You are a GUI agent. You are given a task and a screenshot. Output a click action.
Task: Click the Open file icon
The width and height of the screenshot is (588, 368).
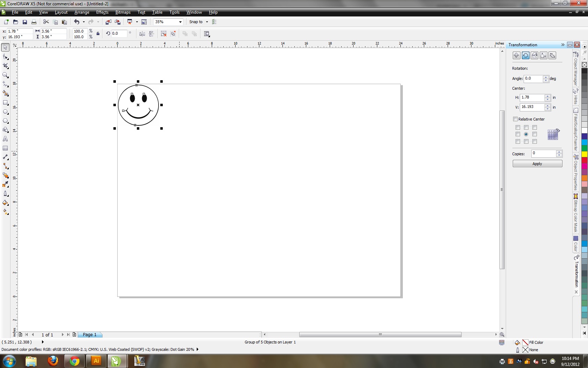tap(15, 22)
